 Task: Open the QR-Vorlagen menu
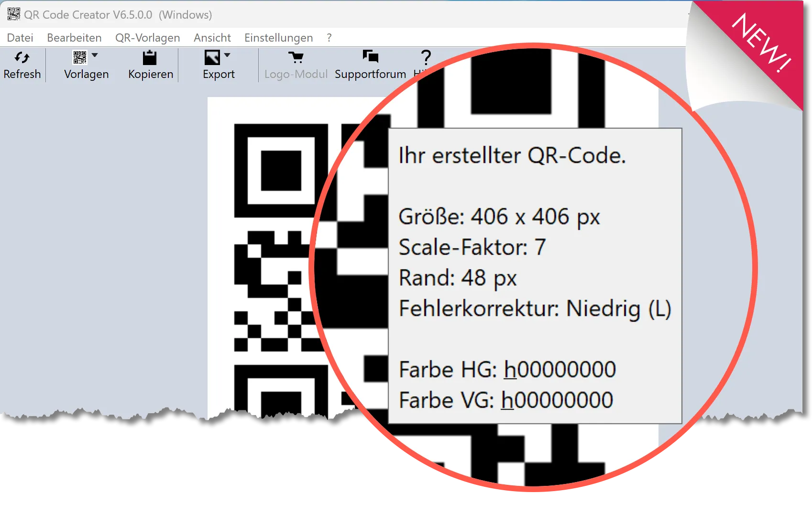click(x=147, y=38)
